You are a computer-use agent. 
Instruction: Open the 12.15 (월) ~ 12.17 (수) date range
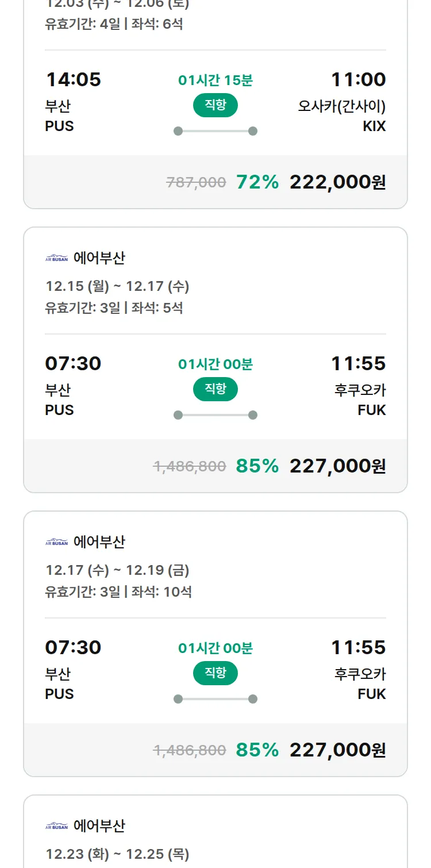(117, 286)
